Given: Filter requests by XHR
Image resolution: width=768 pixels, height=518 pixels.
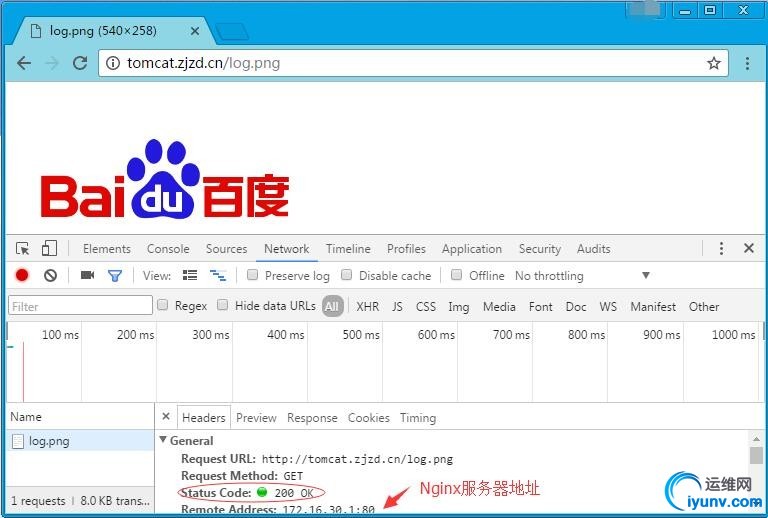Looking at the screenshot, I should pyautogui.click(x=368, y=306).
